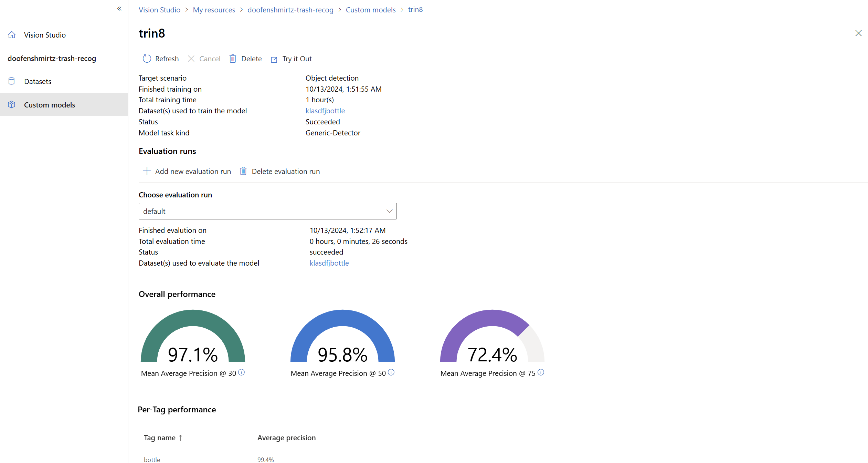Close the trin8 details panel
The width and height of the screenshot is (868, 463).
tap(858, 33)
